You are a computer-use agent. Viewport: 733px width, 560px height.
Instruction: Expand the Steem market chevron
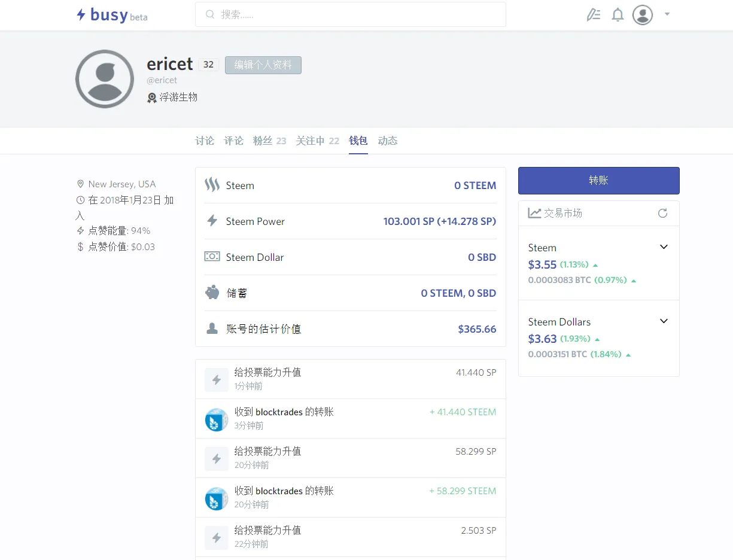(664, 247)
